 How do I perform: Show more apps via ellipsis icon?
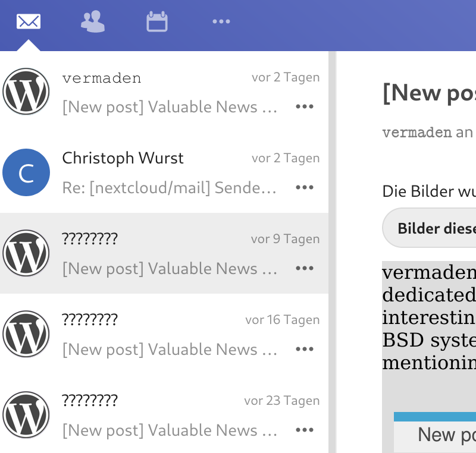point(221,21)
